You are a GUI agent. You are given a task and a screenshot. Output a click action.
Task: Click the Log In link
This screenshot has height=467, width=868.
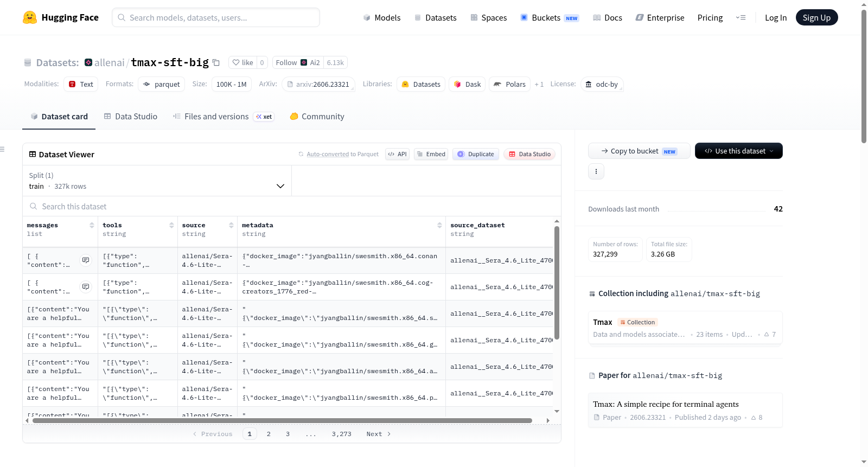pyautogui.click(x=776, y=17)
